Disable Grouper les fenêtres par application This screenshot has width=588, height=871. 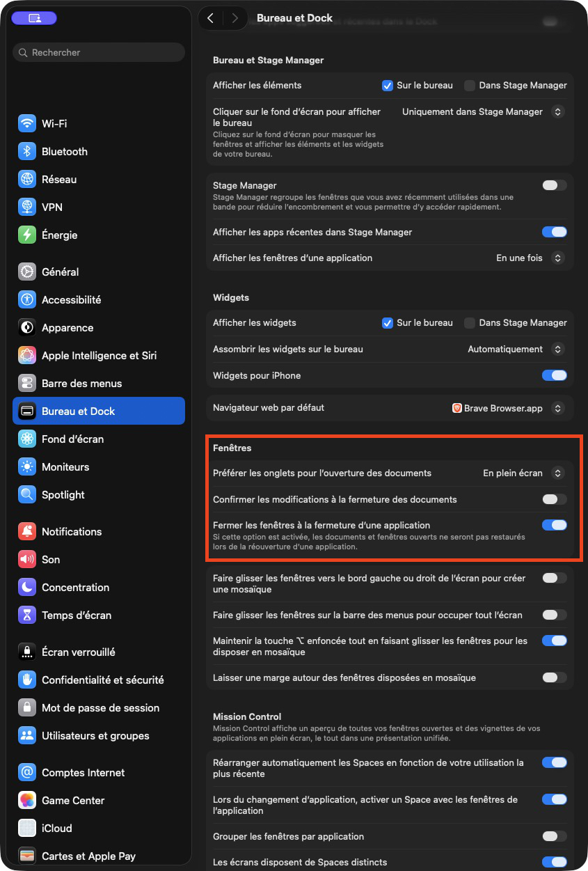point(554,836)
